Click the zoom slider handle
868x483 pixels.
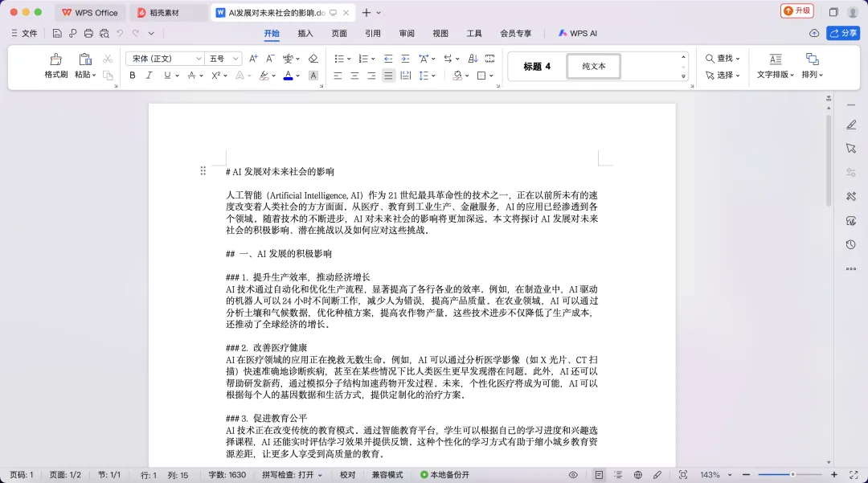(x=792, y=475)
